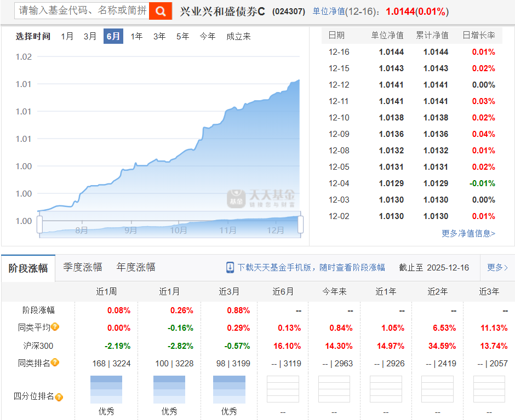
Task: Click the 日增长率 column header
Action: 479,35
